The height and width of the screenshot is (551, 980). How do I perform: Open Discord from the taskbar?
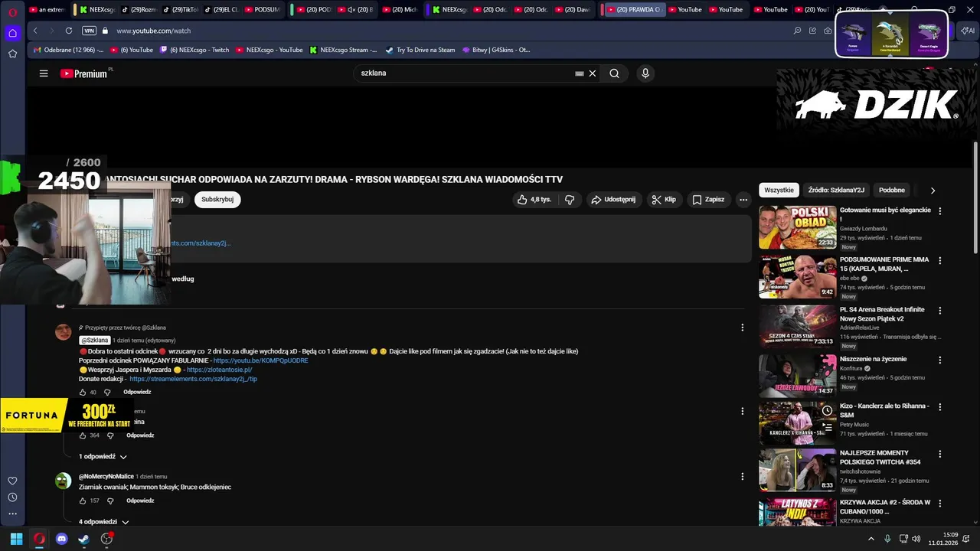[62, 539]
